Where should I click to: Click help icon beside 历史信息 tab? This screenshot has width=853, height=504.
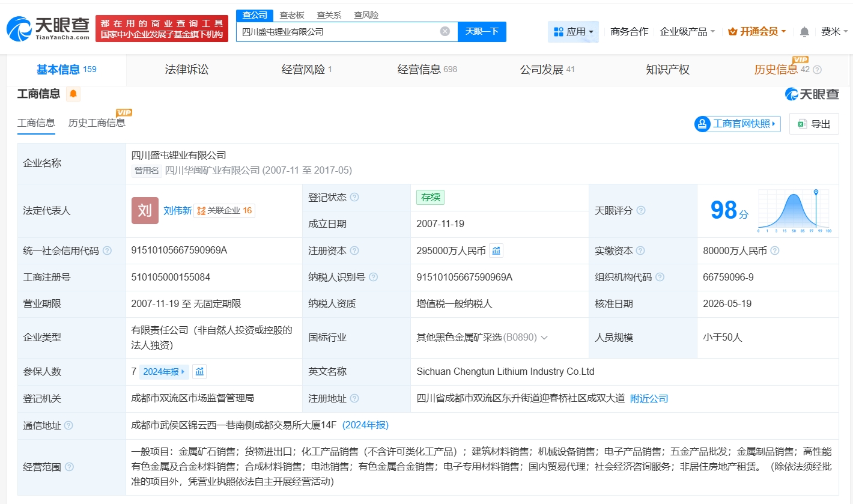817,70
